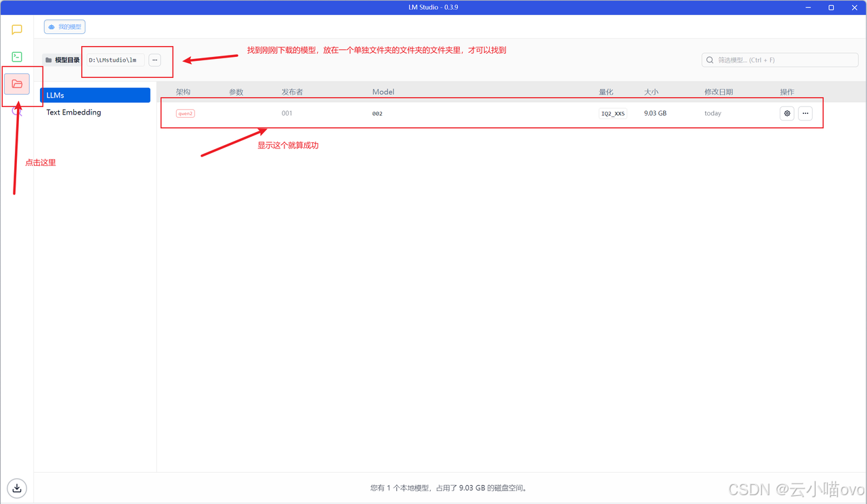
Task: Sort by 参数 column header
Action: (236, 92)
